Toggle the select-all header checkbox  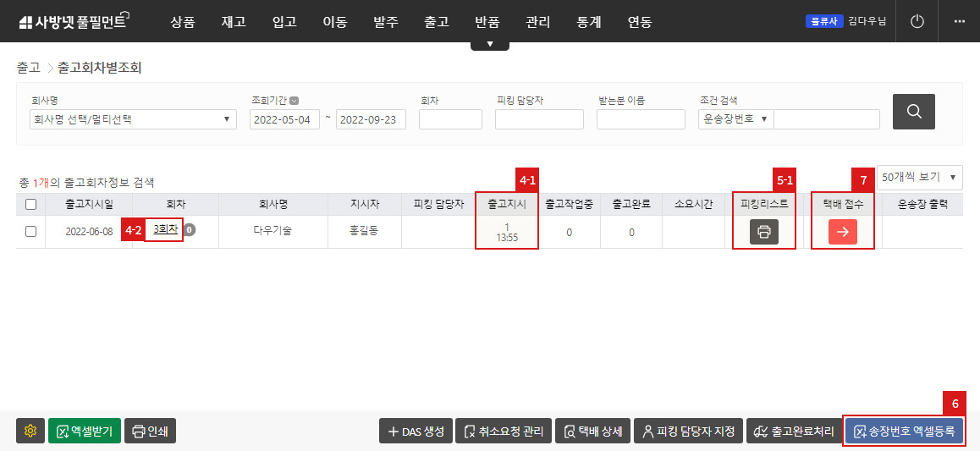coord(30,204)
